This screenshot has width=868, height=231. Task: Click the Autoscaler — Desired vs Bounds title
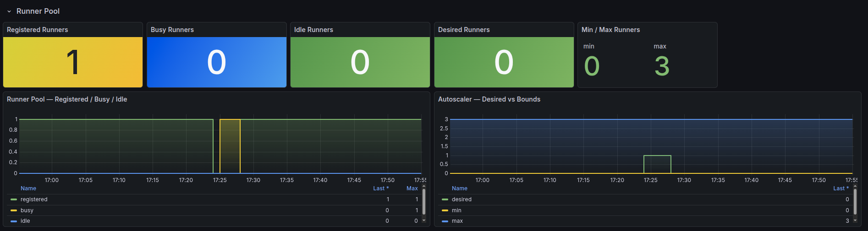click(x=489, y=99)
